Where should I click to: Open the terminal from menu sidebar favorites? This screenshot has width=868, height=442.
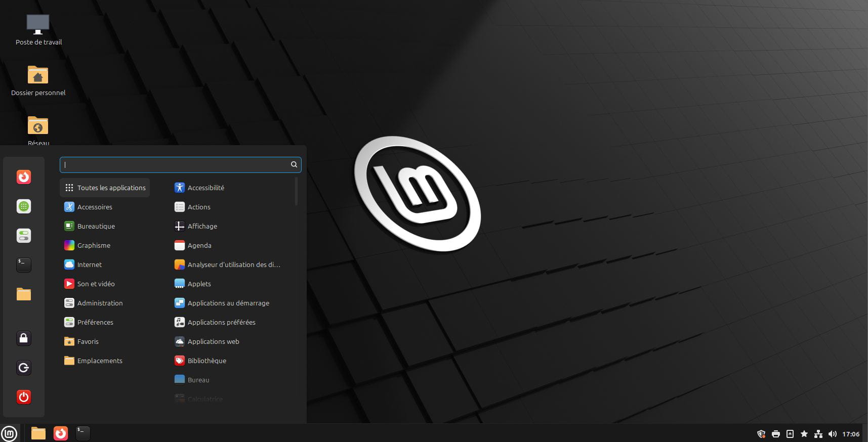coord(24,264)
